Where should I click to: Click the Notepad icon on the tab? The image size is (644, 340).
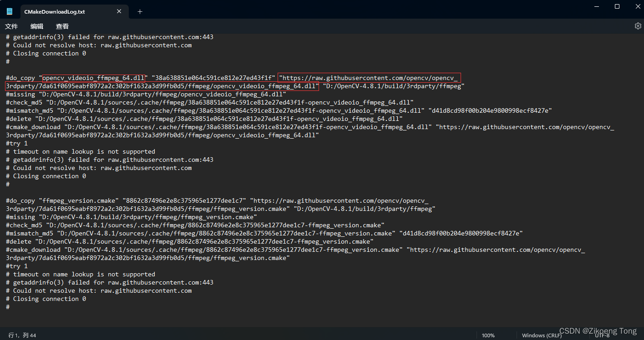(x=10, y=11)
